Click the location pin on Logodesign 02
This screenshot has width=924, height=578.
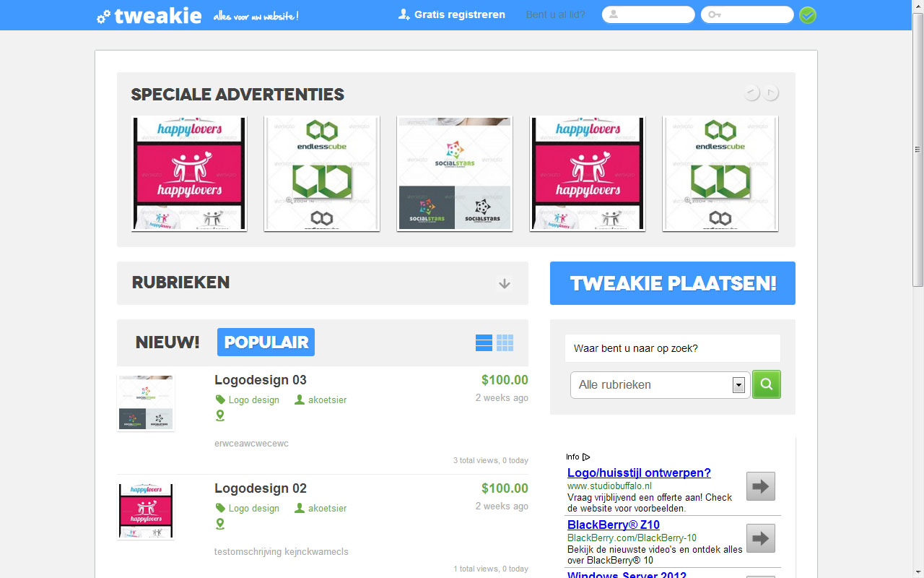(x=220, y=524)
